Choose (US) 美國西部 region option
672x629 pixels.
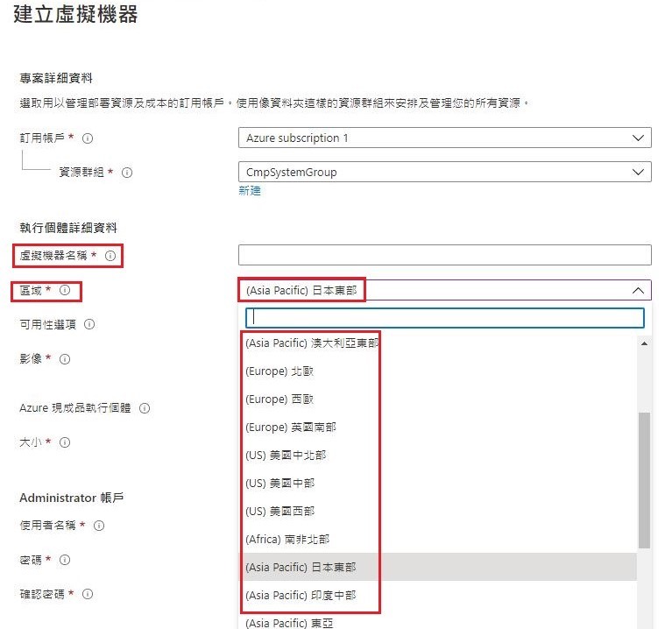[x=279, y=511]
